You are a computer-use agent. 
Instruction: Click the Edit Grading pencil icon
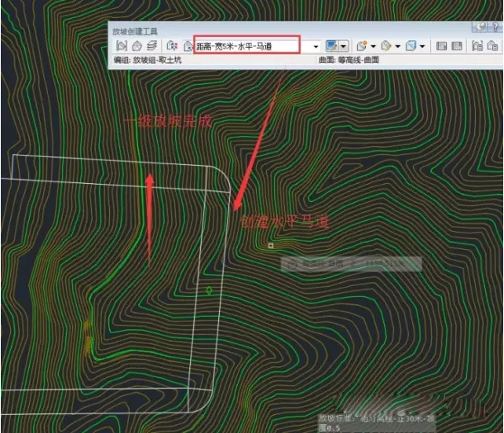coord(386,46)
